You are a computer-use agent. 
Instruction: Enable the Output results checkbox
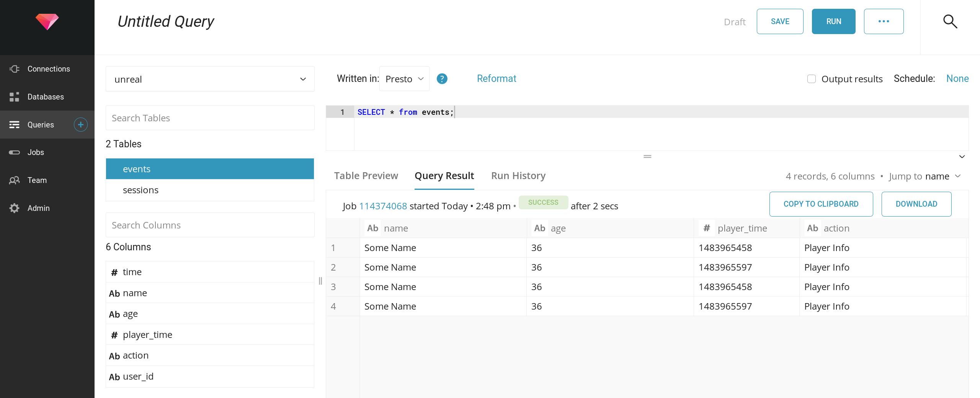(x=811, y=79)
